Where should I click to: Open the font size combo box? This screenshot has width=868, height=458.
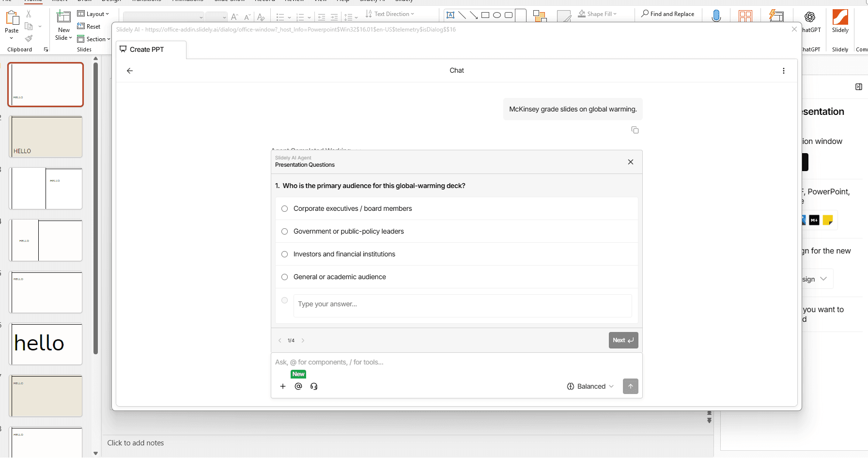point(217,17)
